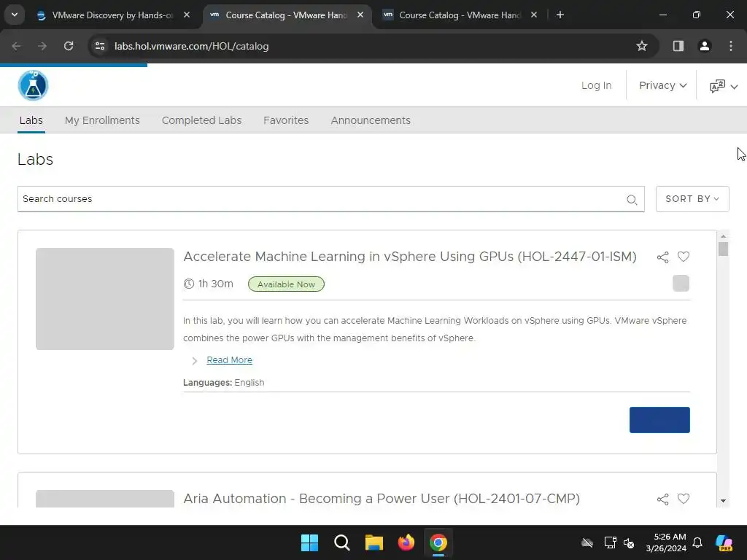Open the Chrome three-dot menu
The width and height of the screenshot is (747, 560).
point(731,46)
